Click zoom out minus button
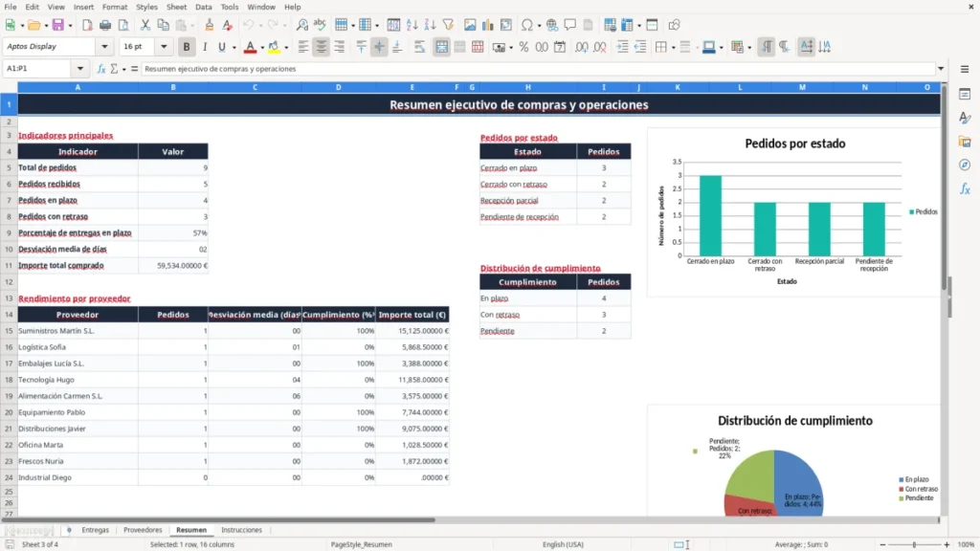The image size is (980, 551). pos(882,544)
